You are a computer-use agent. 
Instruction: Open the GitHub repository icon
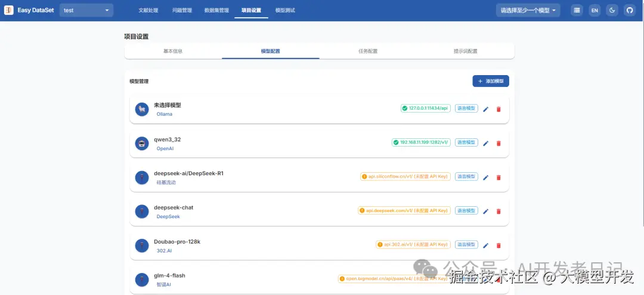[630, 10]
